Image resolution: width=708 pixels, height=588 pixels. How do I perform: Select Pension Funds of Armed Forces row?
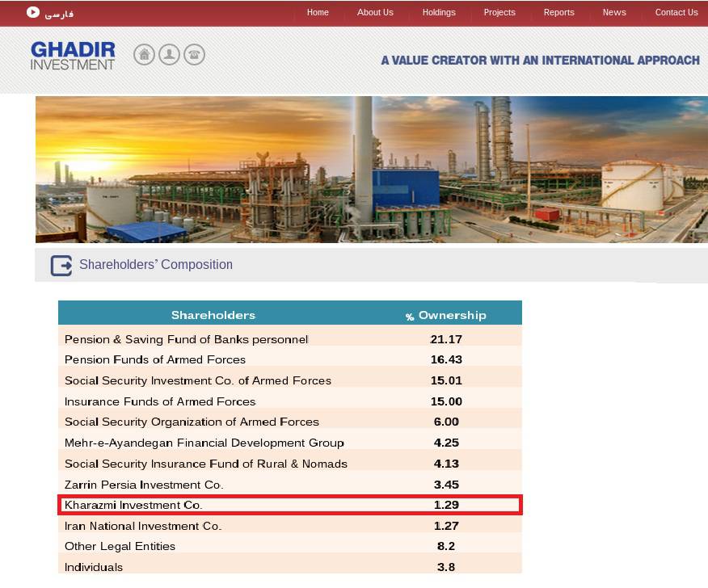coord(290,359)
